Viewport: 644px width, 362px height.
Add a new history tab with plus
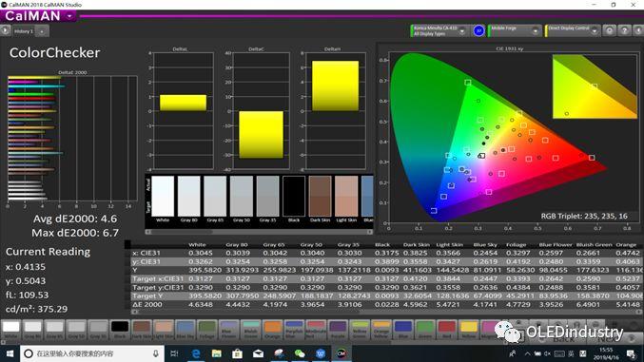tap(42, 31)
